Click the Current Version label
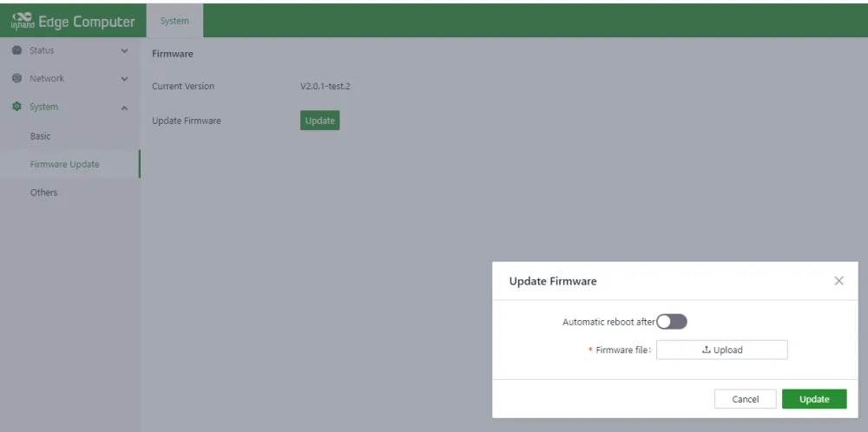This screenshot has width=868, height=432. pyautogui.click(x=183, y=86)
